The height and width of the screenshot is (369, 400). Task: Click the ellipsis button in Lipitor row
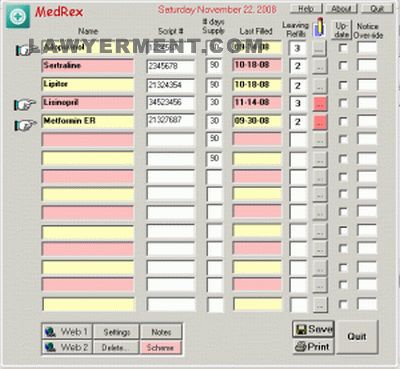click(x=320, y=86)
